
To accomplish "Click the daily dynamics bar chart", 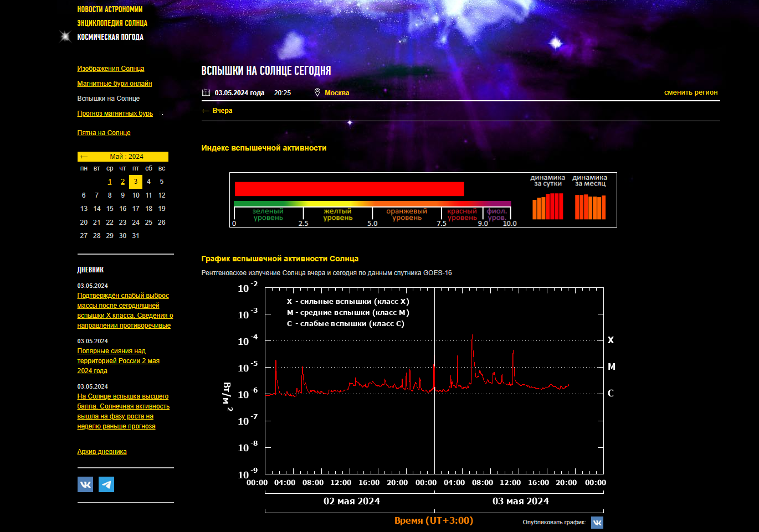I will 547,206.
